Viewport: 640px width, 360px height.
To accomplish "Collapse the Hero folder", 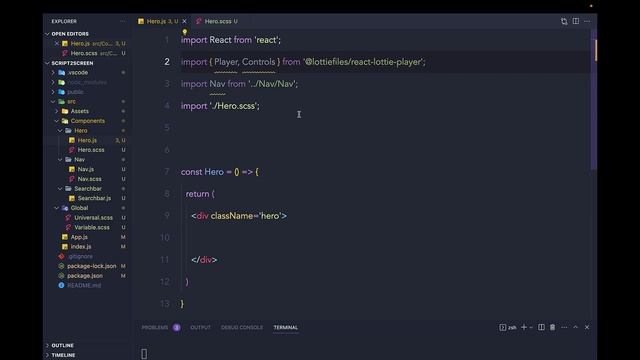I will (60, 131).
